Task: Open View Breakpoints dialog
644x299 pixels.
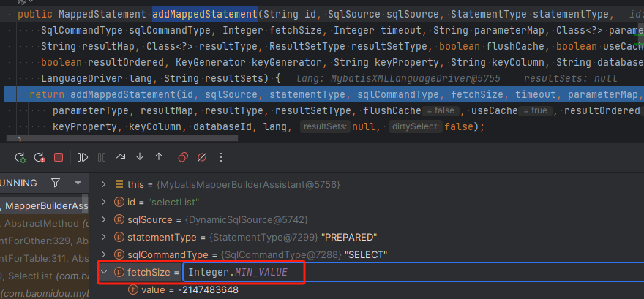Action: pos(184,157)
